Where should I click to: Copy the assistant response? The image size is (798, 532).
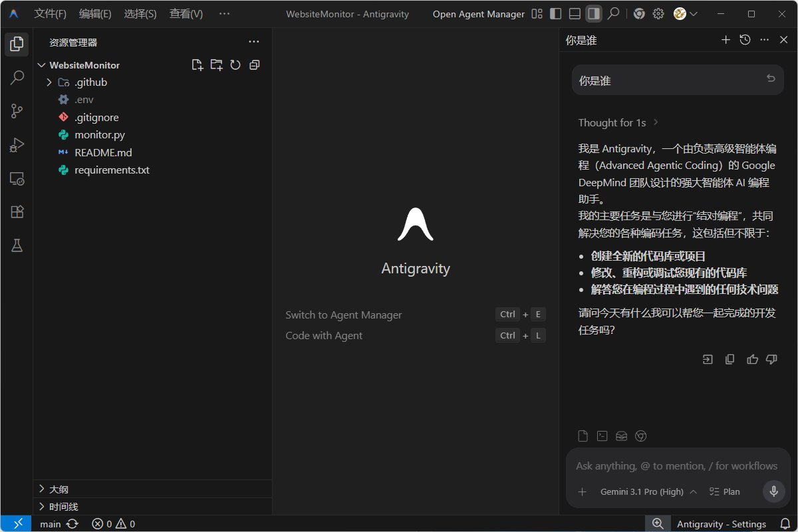coord(730,359)
